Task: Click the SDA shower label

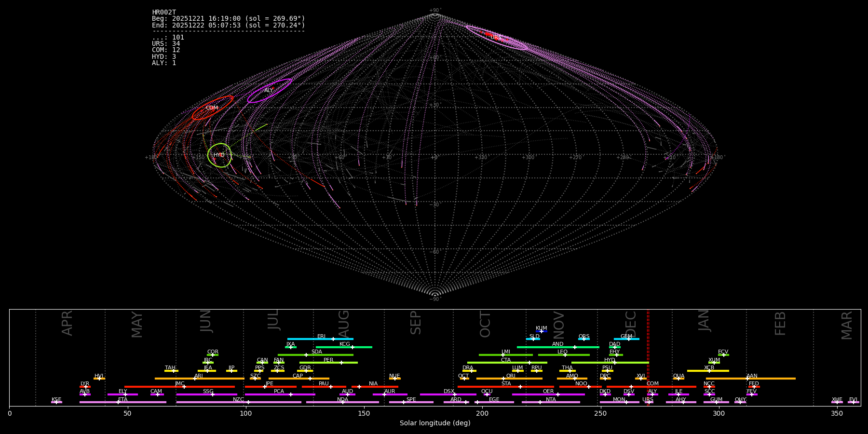Action: point(317,352)
